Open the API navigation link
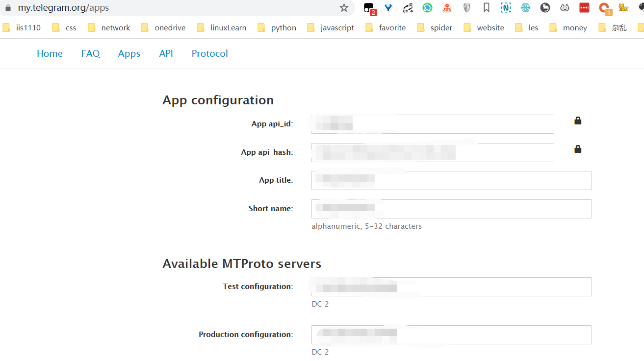 click(x=166, y=53)
